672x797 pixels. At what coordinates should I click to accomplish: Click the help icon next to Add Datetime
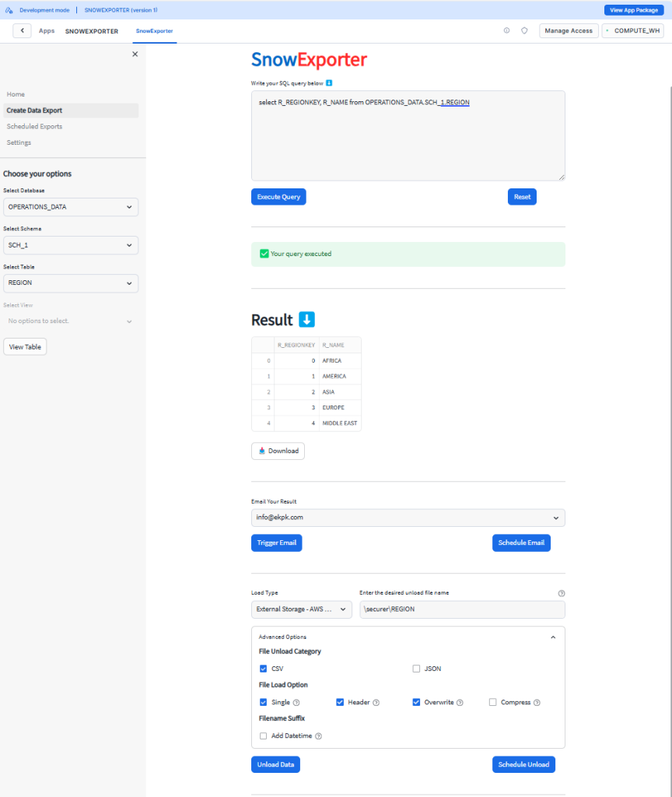(x=319, y=736)
